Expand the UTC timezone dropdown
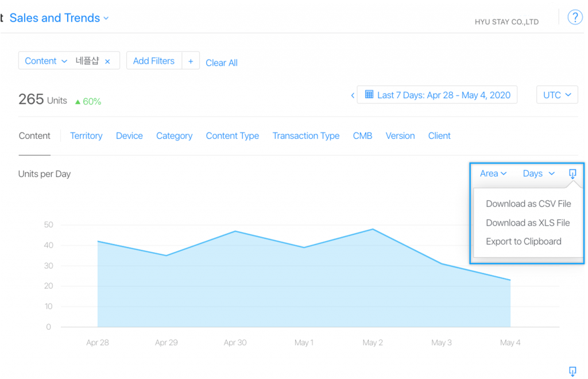Image resolution: width=588 pixels, height=379 pixels. 556,95
